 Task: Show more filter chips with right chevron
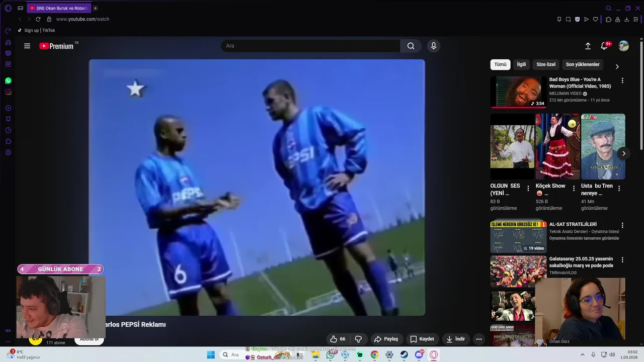(617, 66)
